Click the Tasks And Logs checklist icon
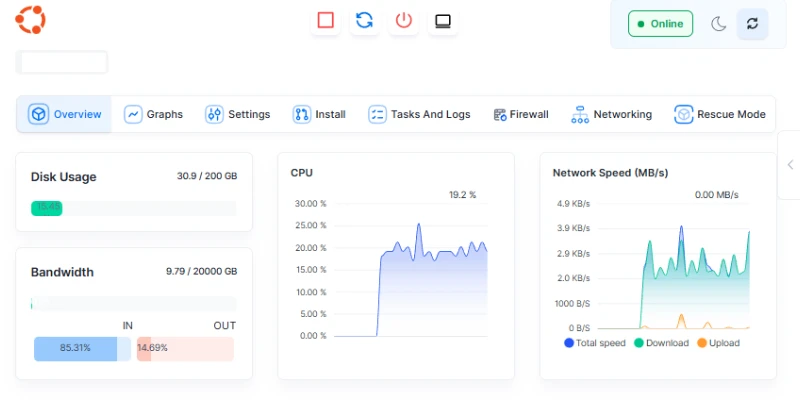Viewport: 800px width, 400px height. 377,114
